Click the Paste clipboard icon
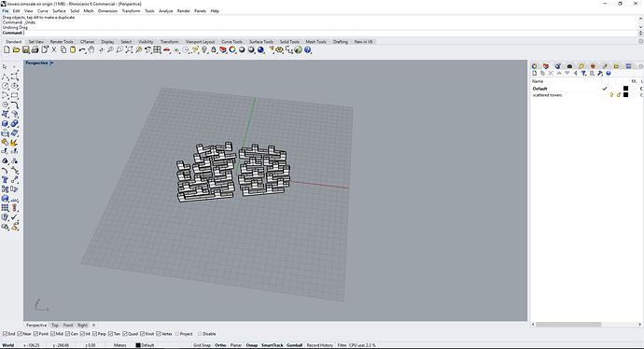The width and height of the screenshot is (644, 349). 73,49
